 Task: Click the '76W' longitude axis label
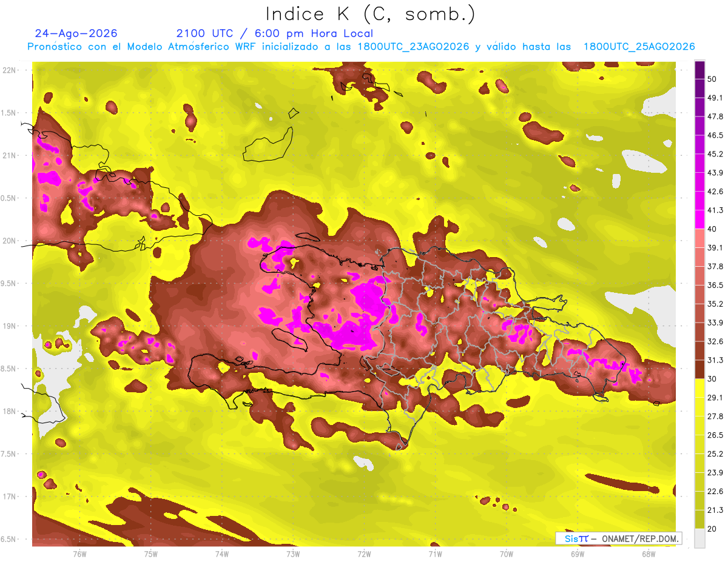[x=79, y=554]
